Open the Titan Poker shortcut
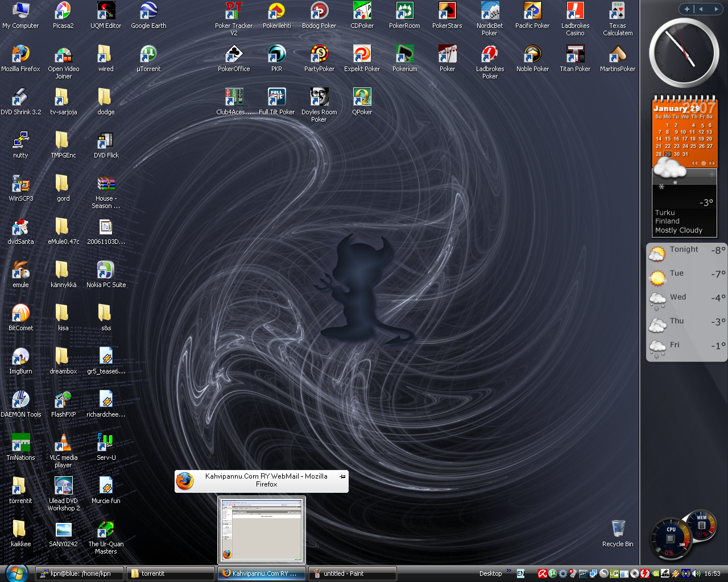728x582 pixels. pyautogui.click(x=575, y=55)
